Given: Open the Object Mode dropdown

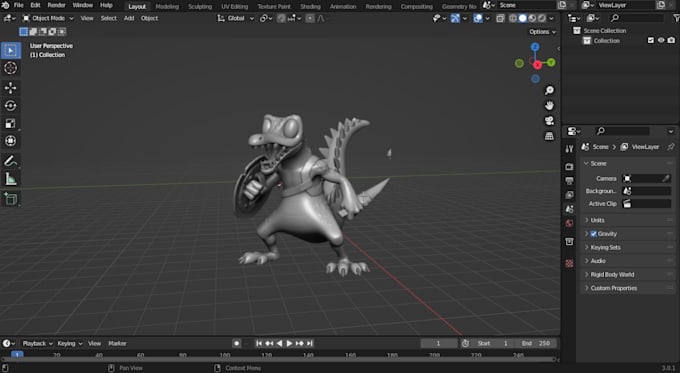Looking at the screenshot, I should pos(48,18).
